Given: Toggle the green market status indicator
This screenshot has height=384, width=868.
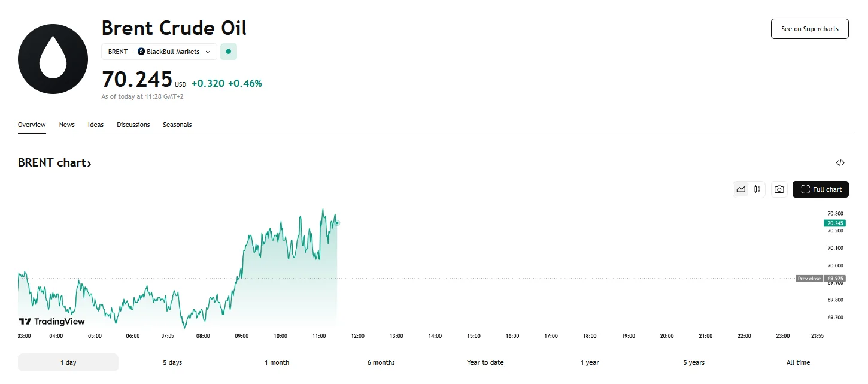Looking at the screenshot, I should click(228, 52).
